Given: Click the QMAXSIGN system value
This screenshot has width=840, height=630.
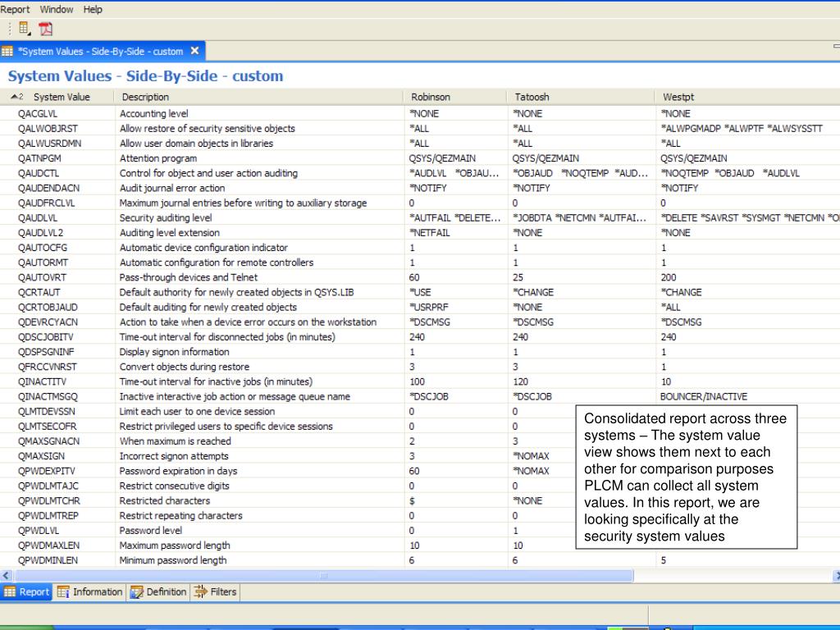Looking at the screenshot, I should pyautogui.click(x=41, y=456).
